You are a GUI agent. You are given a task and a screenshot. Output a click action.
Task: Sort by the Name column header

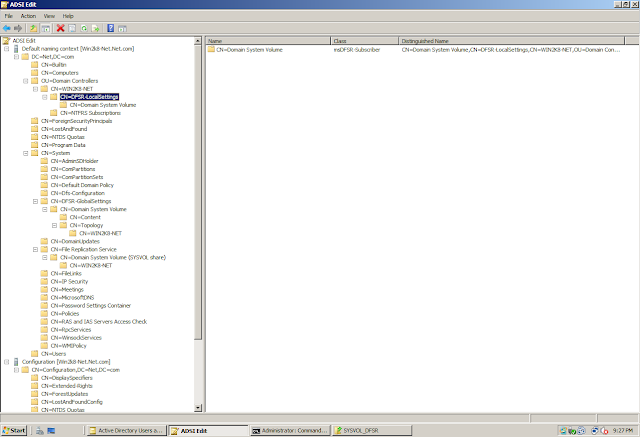pos(268,41)
